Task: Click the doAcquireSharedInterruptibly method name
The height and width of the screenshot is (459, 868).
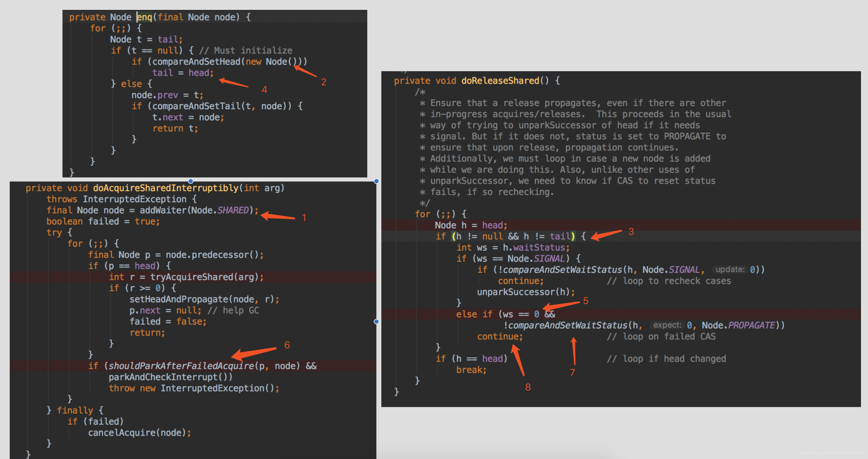Action: coord(166,188)
